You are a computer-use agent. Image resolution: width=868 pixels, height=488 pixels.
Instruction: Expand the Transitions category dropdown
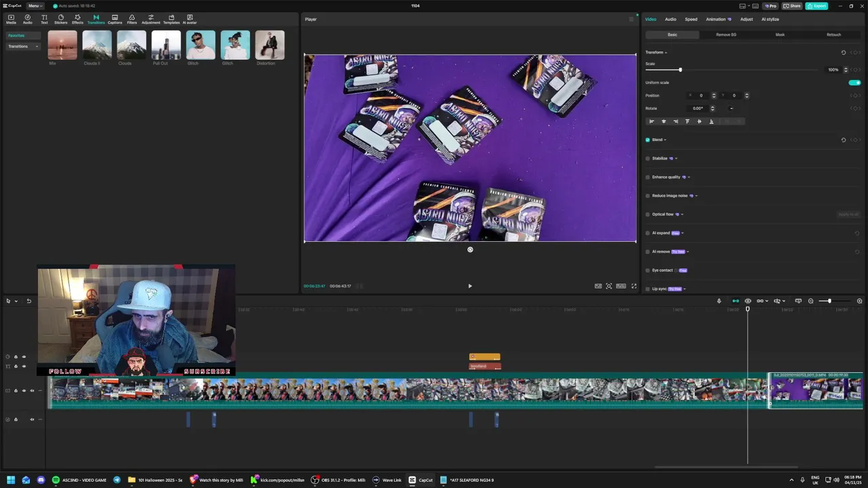(x=37, y=46)
